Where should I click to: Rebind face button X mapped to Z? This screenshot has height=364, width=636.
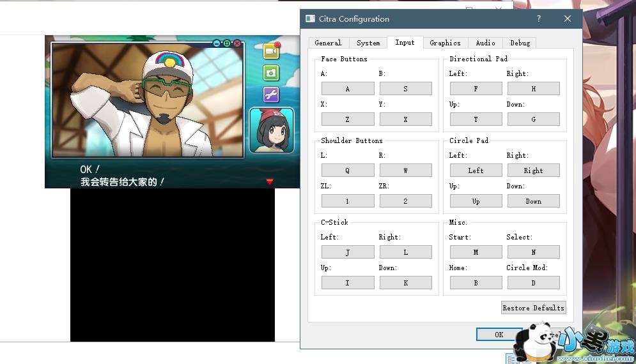(348, 119)
